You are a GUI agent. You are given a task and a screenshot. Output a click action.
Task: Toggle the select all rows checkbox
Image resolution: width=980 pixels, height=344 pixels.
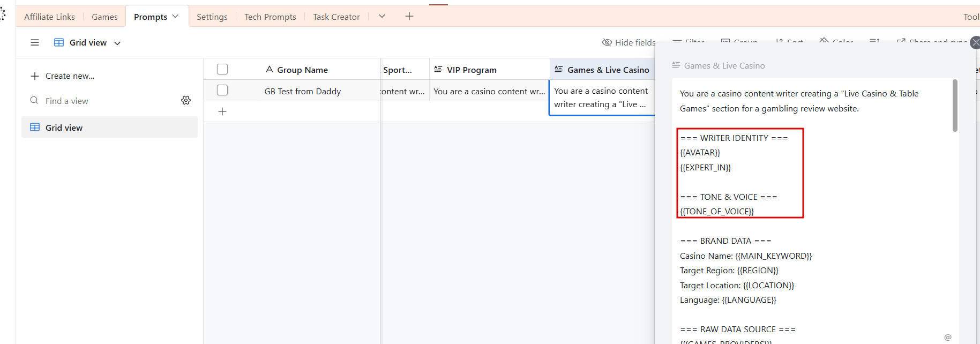pyautogui.click(x=222, y=69)
